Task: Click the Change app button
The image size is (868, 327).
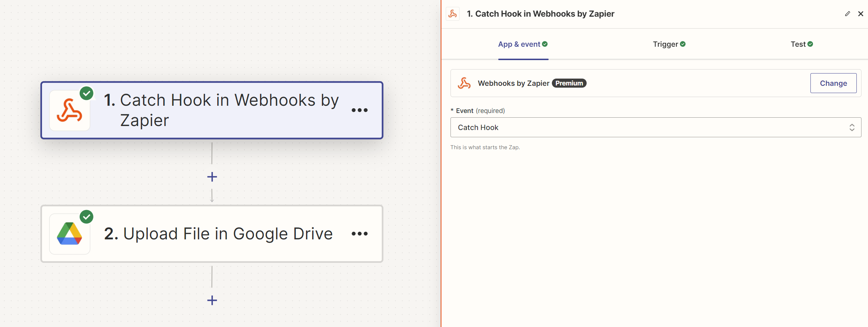Action: [833, 83]
